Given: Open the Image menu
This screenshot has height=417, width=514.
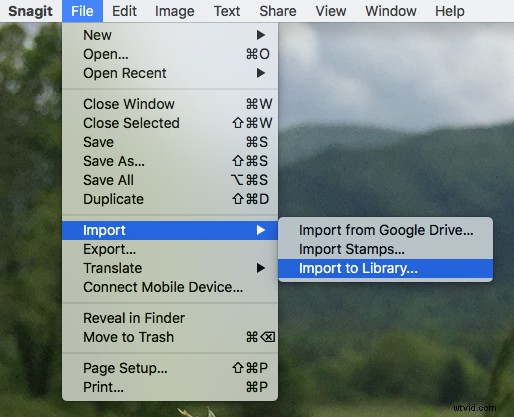Looking at the screenshot, I should 175,11.
